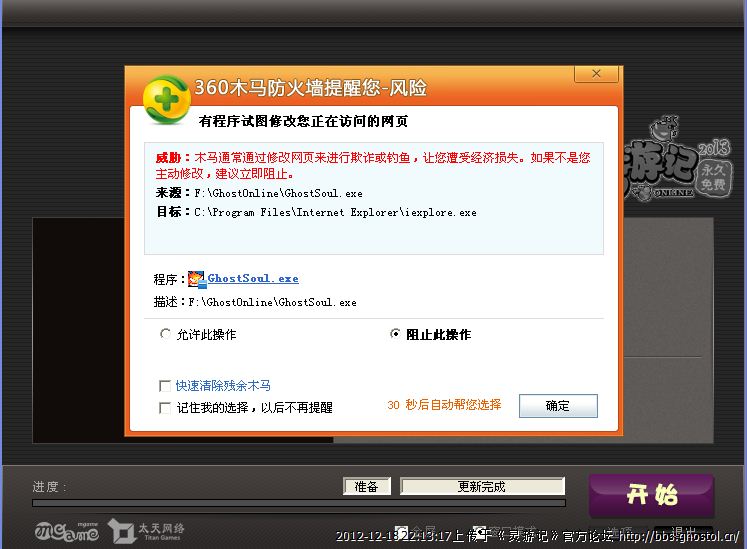Toggle the first checkbox below the 准备 button

(x=401, y=531)
